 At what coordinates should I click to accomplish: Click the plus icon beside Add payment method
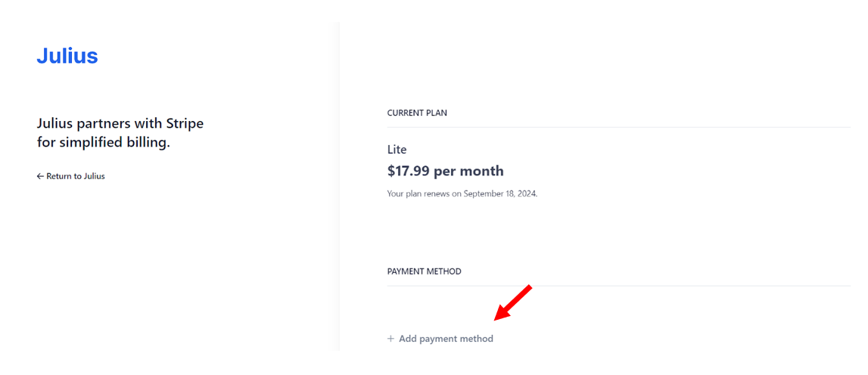click(x=390, y=339)
